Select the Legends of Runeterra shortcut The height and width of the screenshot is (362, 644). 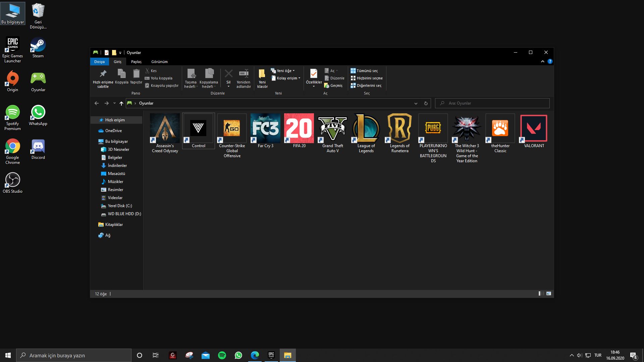[399, 133]
